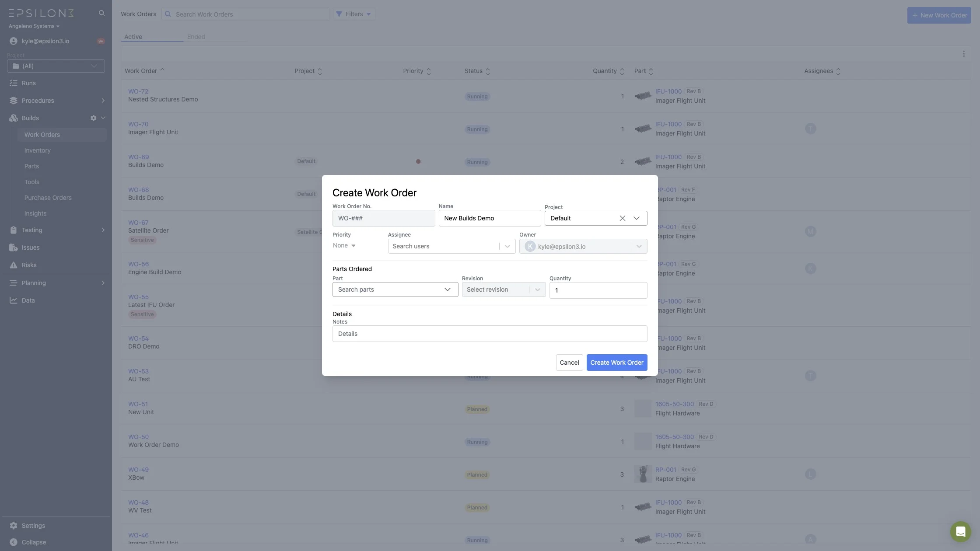Click the Quantity input field
The width and height of the screenshot is (980, 551).
598,290
